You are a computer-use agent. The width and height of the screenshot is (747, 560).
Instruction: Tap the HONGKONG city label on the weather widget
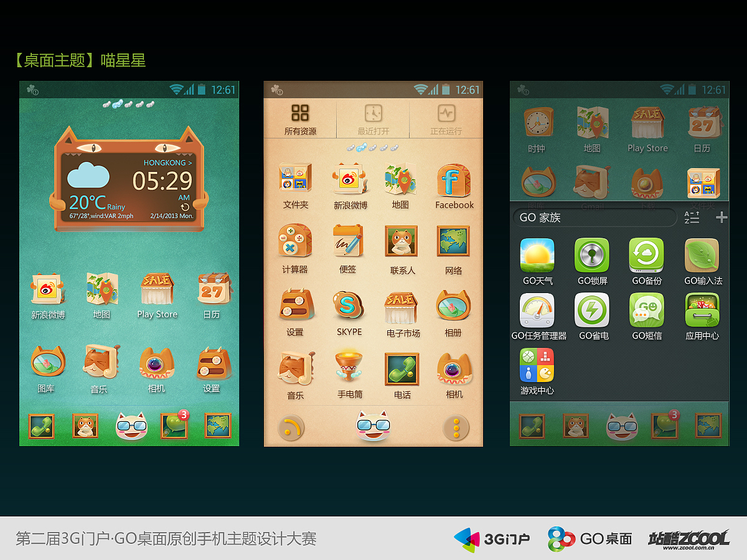coord(167,162)
